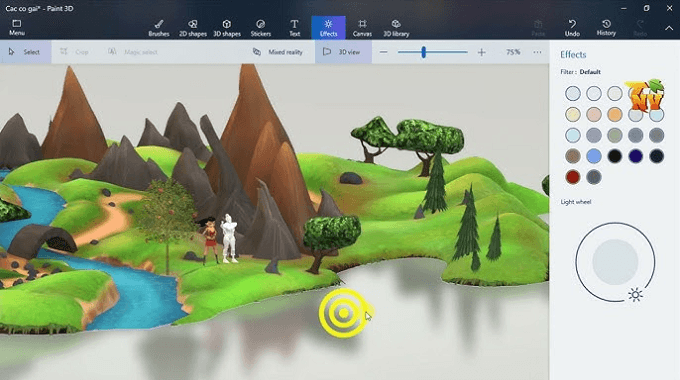
Task: Open the 3D shapes tool
Action: [227, 28]
